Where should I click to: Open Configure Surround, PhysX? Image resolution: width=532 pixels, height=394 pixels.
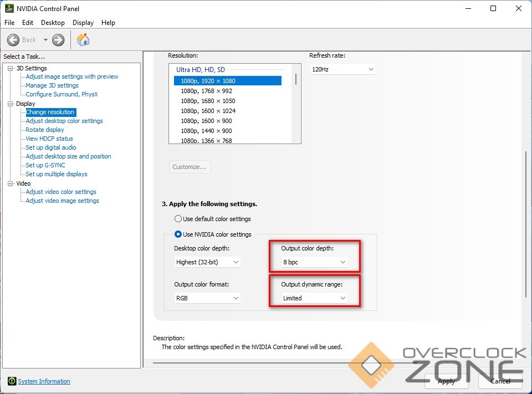(62, 94)
